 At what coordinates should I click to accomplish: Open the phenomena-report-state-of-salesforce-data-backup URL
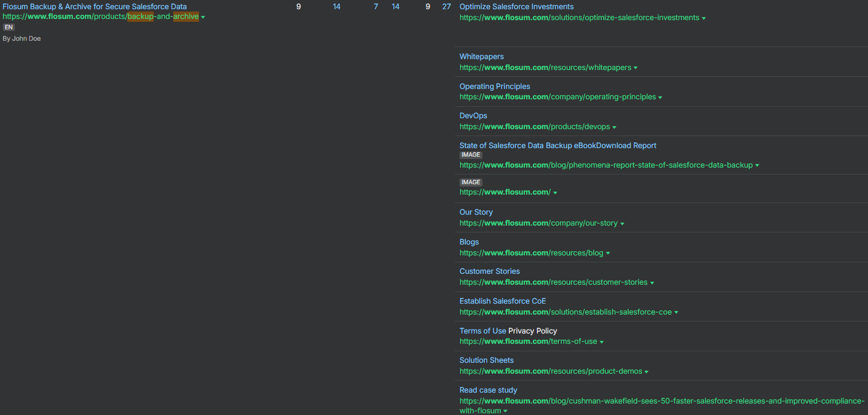coord(606,165)
